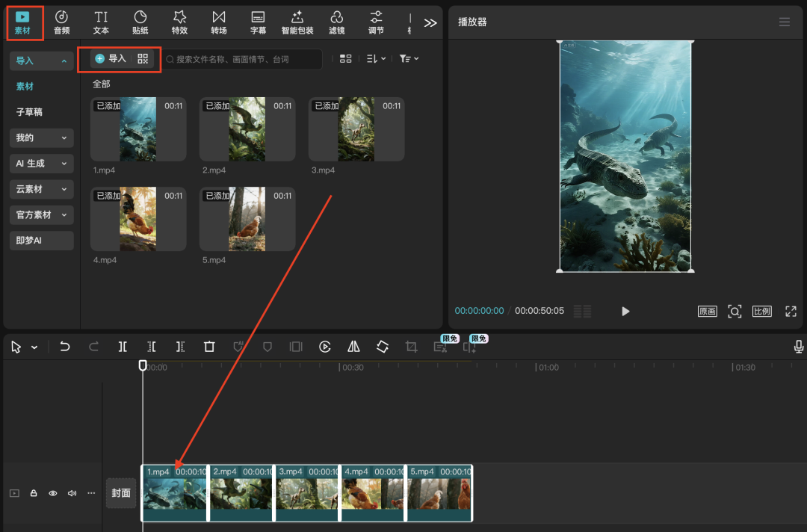Open the 滤镜 filters tab

336,22
